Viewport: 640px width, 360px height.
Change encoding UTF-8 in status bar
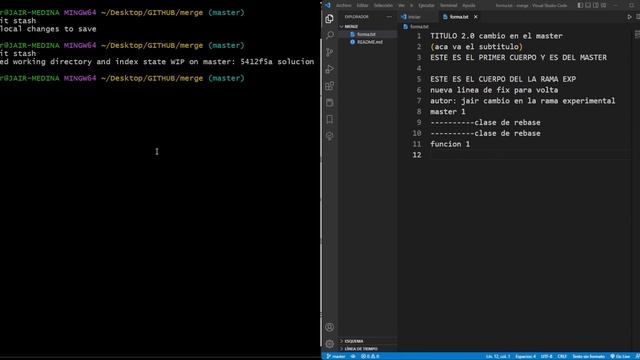[x=547, y=356]
